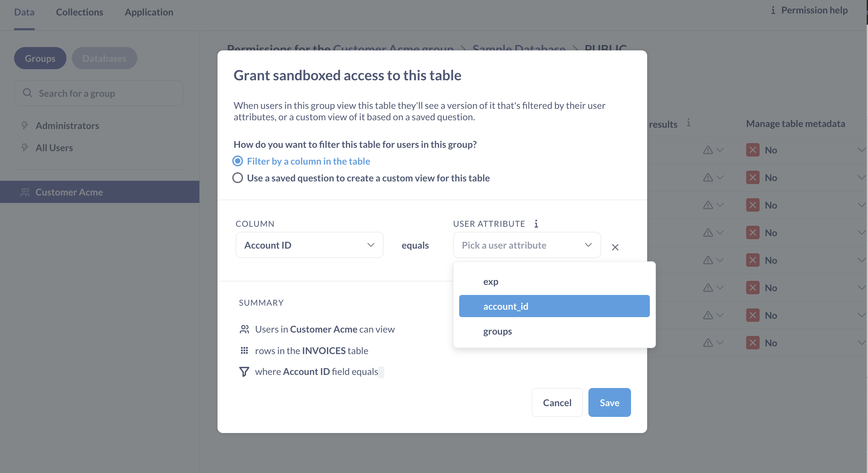Search for a group in search field
The width and height of the screenshot is (868, 473).
click(x=98, y=93)
